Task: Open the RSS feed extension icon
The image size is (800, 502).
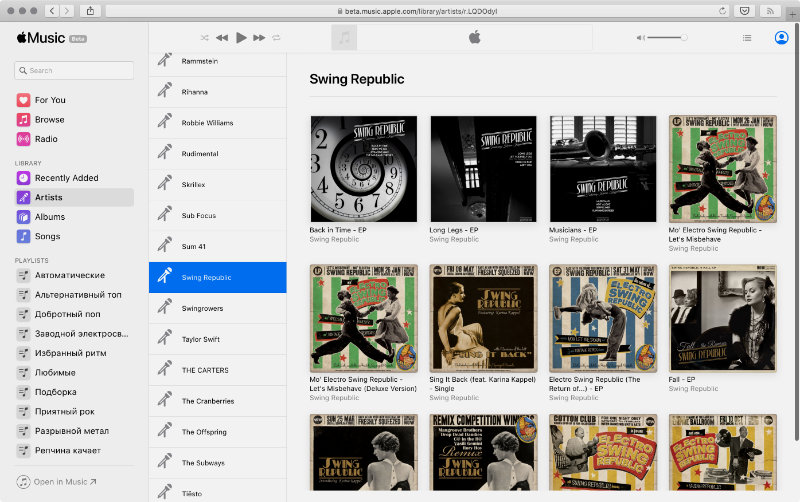Action: pyautogui.click(x=770, y=11)
